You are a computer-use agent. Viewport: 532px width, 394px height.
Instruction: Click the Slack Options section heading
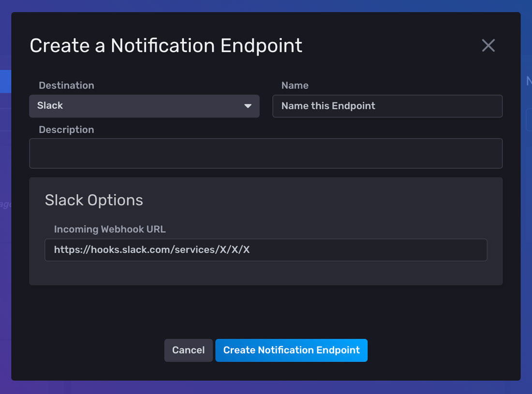click(x=94, y=200)
